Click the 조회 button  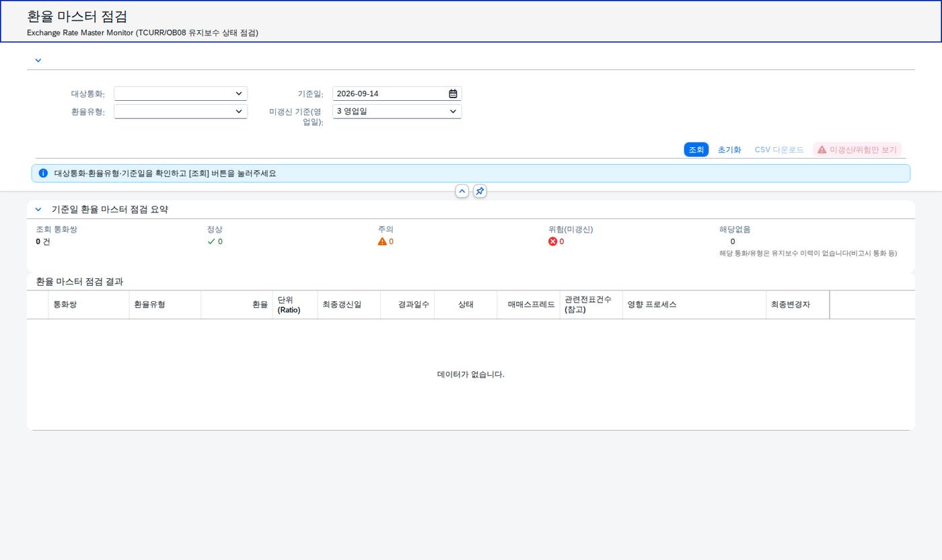click(x=696, y=150)
